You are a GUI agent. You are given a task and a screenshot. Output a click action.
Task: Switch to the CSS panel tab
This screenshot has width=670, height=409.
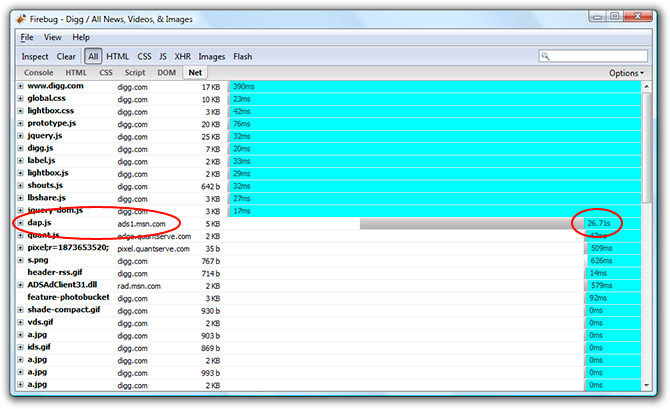106,73
